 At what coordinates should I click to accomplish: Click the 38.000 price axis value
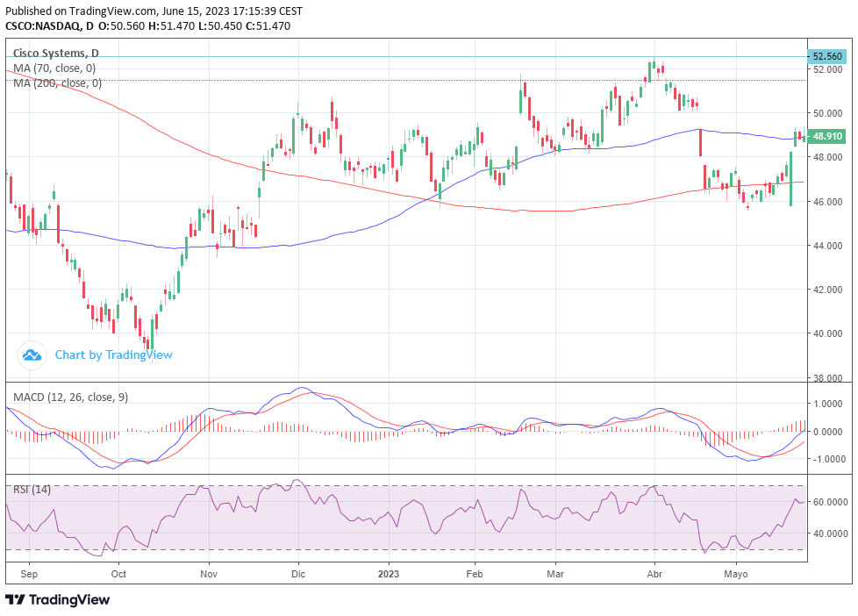point(828,378)
